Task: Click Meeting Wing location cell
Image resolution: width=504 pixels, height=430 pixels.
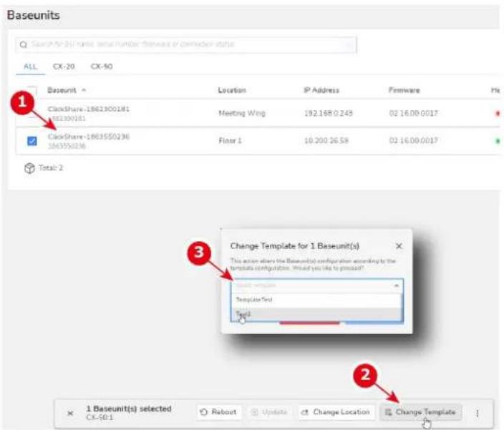Action: (242, 113)
